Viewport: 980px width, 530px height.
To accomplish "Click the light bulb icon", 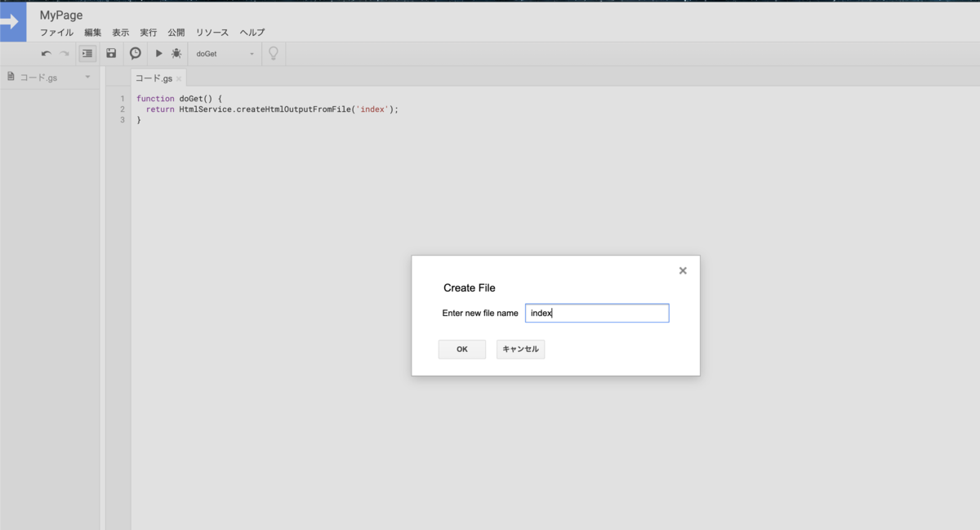I will (274, 53).
